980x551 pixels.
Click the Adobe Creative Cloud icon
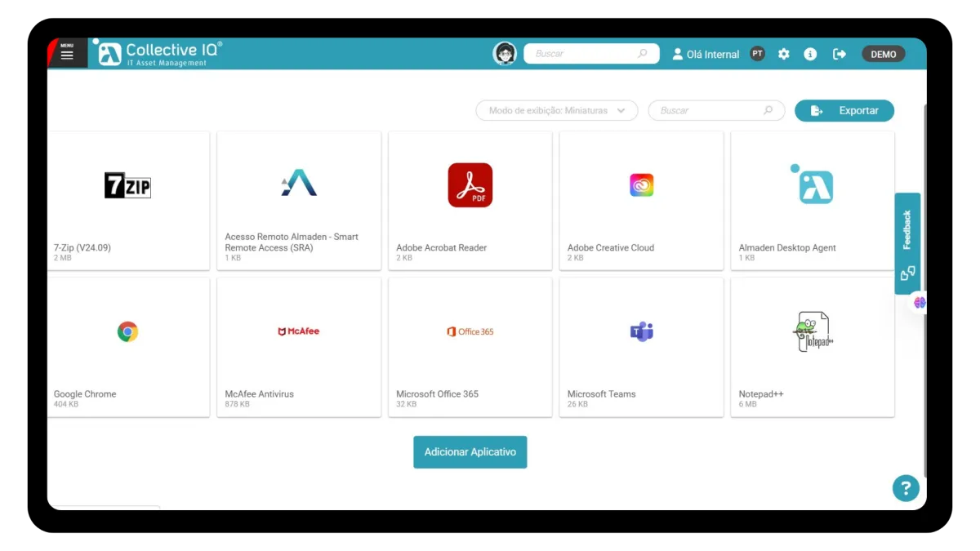[642, 185]
